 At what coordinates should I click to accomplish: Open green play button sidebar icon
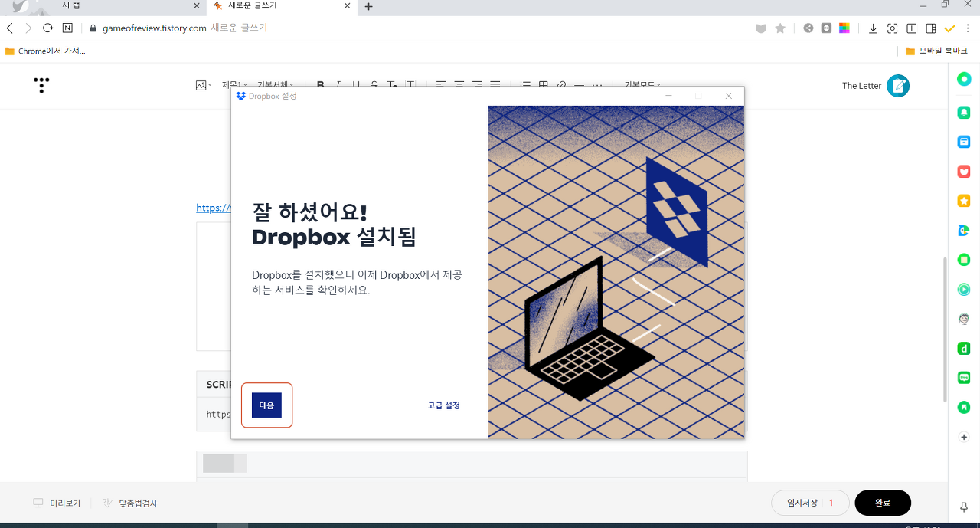tap(964, 290)
